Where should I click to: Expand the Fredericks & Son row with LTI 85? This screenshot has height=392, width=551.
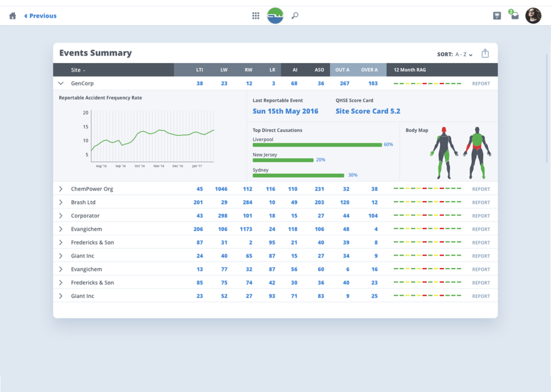61,282
